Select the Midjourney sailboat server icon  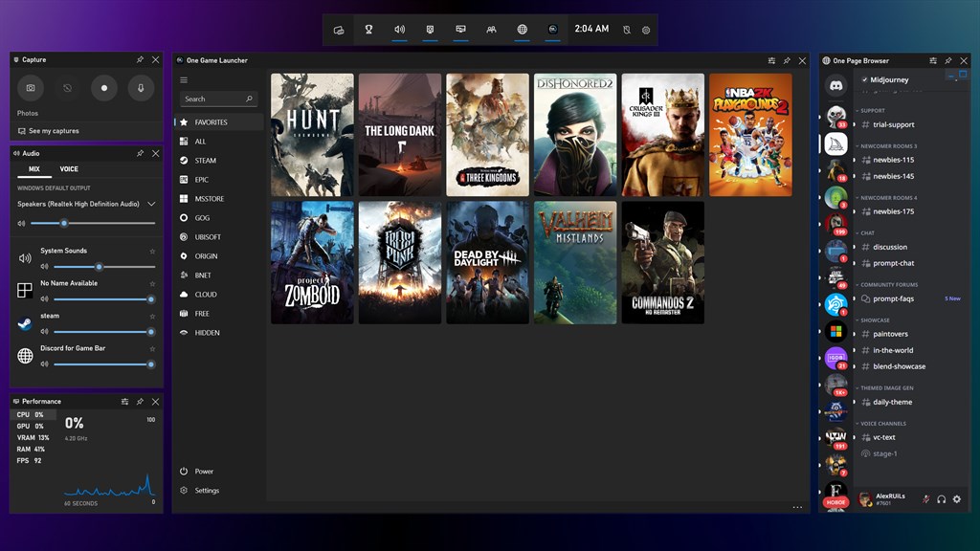(x=836, y=144)
